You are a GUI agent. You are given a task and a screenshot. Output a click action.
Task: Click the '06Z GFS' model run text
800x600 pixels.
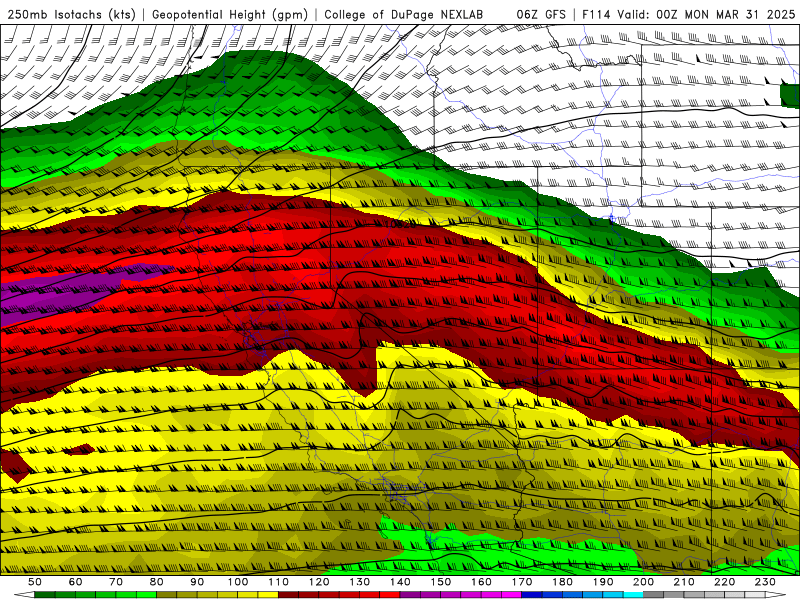[x=541, y=15]
